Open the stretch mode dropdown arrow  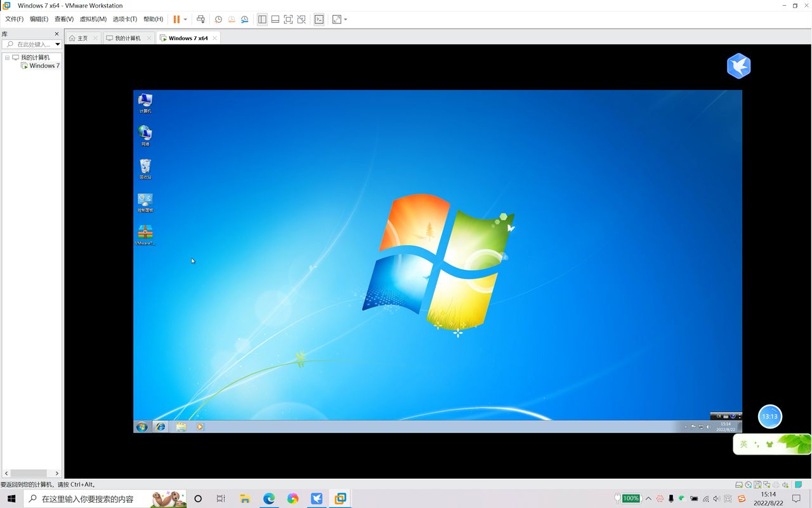346,20
